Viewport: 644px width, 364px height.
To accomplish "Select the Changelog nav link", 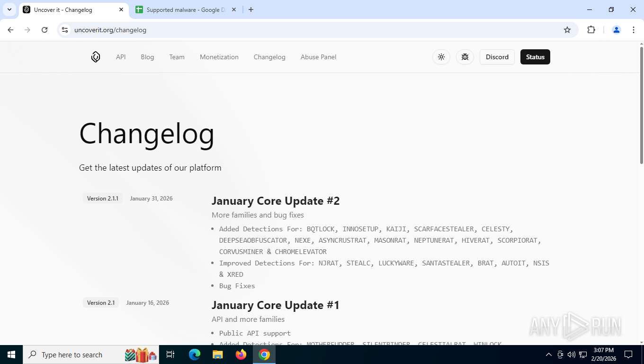I will (269, 57).
